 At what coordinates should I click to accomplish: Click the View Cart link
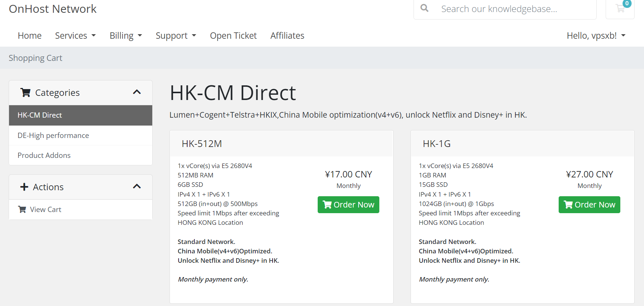(80, 209)
